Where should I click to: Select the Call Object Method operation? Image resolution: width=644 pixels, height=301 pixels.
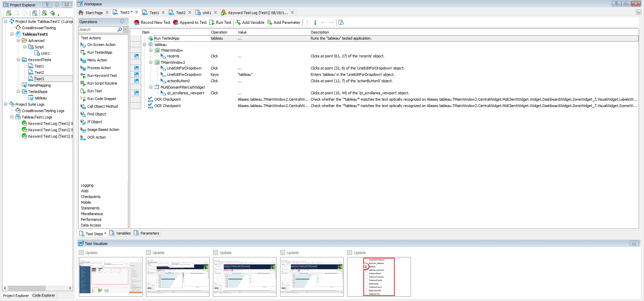99,106
